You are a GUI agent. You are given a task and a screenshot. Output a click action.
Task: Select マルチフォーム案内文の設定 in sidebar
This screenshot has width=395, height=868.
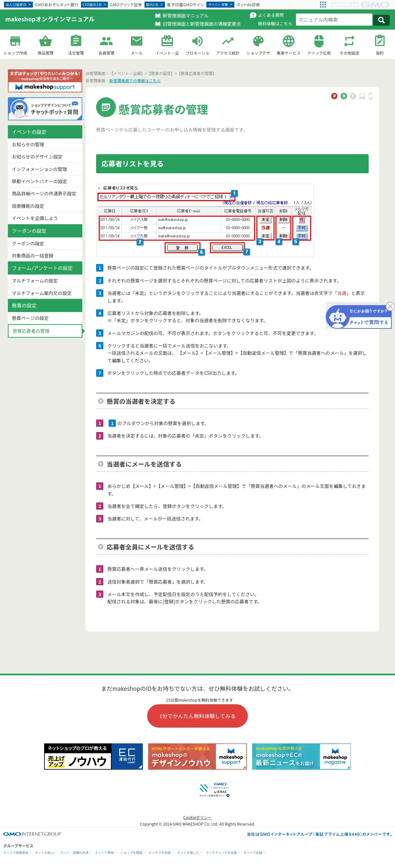tap(45, 293)
